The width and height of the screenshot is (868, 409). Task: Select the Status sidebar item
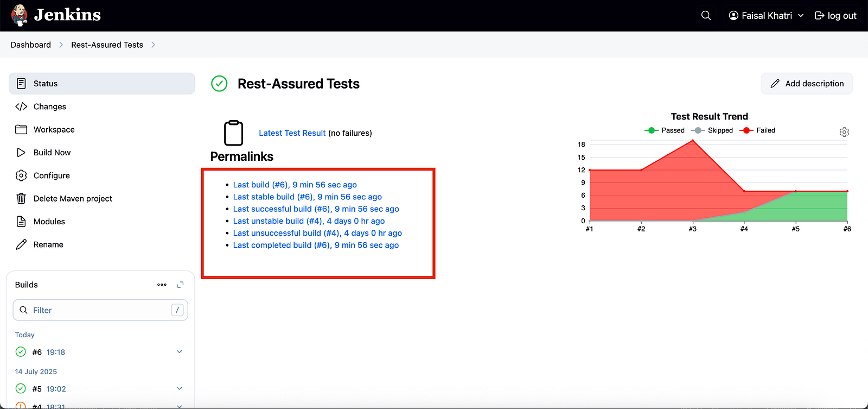pyautogui.click(x=102, y=84)
